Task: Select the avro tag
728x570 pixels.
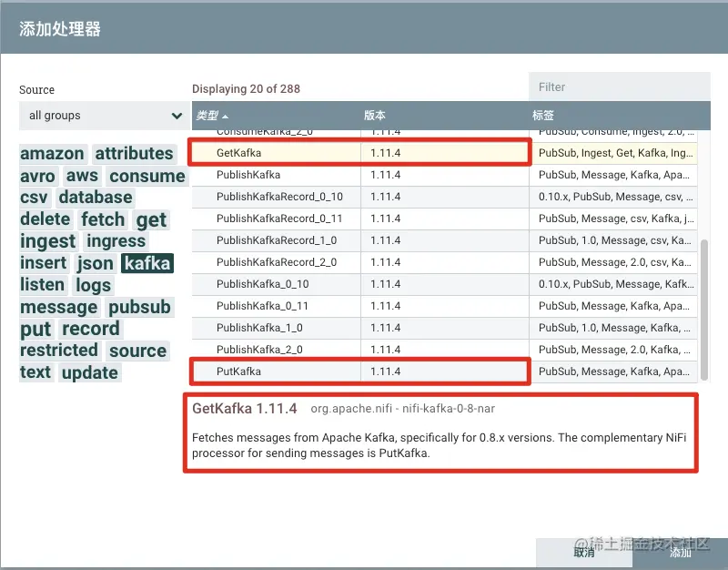Action: [37, 176]
